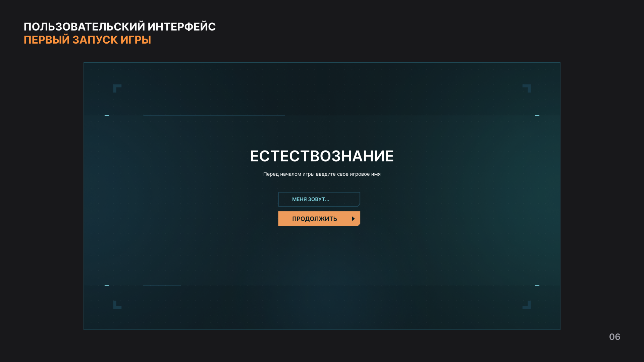The width and height of the screenshot is (644, 362).
Task: Click the arrow icon on the ПРОДОЛЖИТЬ button
Action: tap(353, 219)
